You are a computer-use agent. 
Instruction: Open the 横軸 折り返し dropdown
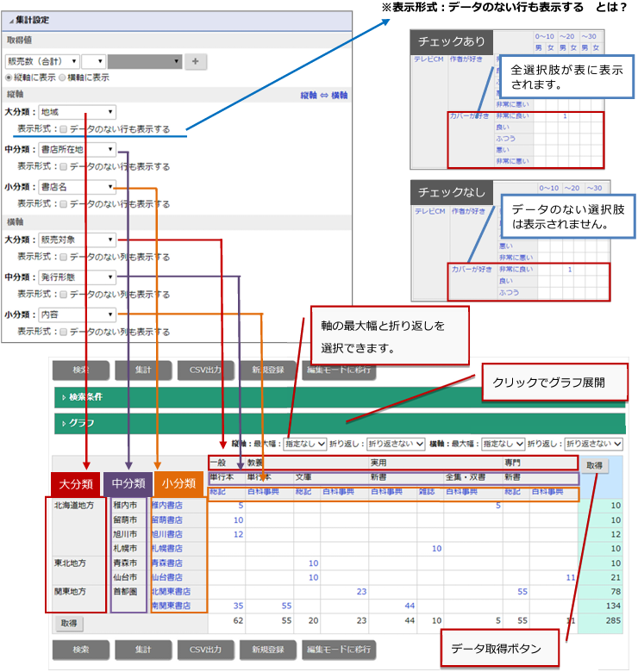593,444
